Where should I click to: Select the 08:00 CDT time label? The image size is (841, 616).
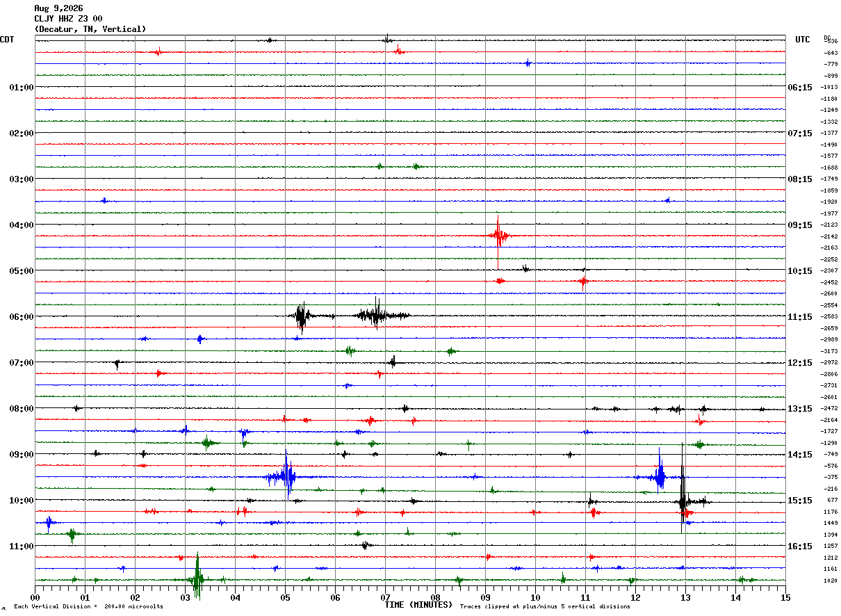coord(21,409)
